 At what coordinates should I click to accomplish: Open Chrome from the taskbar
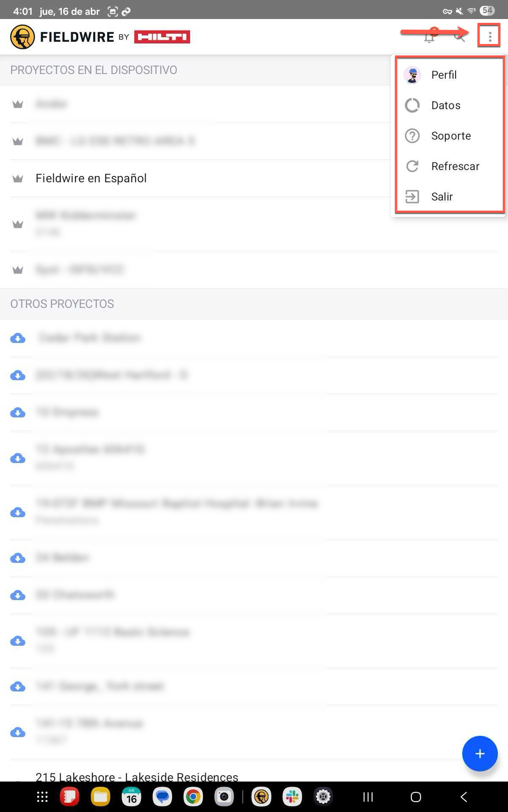click(x=193, y=797)
